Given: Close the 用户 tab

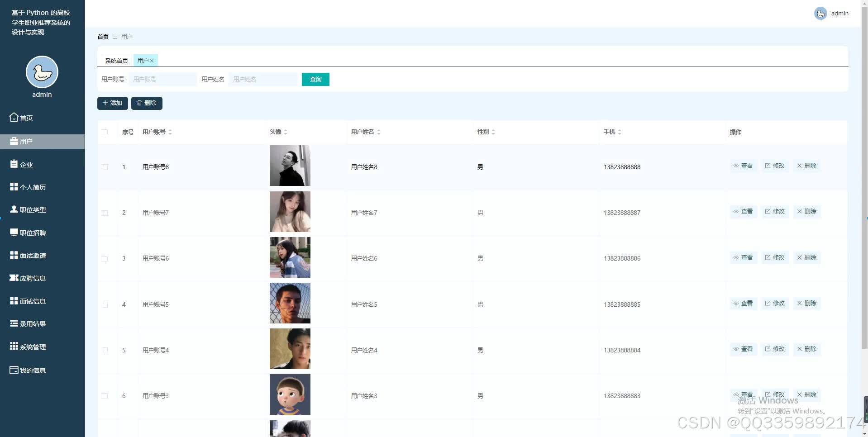Looking at the screenshot, I should [x=153, y=60].
